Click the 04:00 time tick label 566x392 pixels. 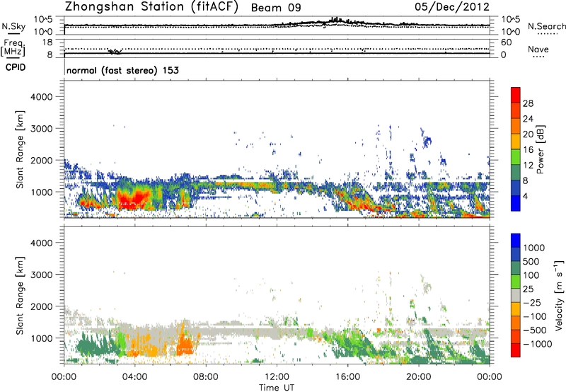click(135, 377)
